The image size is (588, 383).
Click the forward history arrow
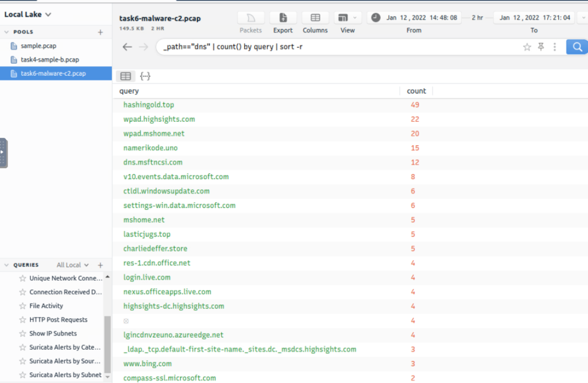click(144, 47)
